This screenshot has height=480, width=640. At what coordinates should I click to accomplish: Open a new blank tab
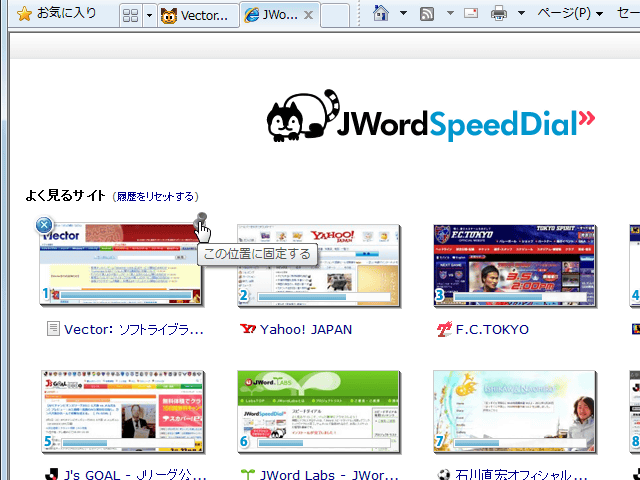point(335,16)
